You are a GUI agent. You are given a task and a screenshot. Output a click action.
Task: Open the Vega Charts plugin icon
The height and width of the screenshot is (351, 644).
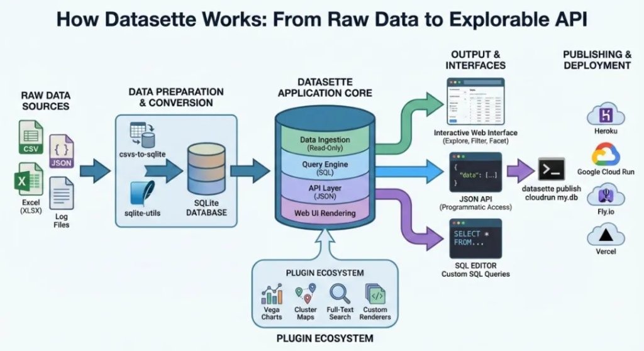[272, 294]
